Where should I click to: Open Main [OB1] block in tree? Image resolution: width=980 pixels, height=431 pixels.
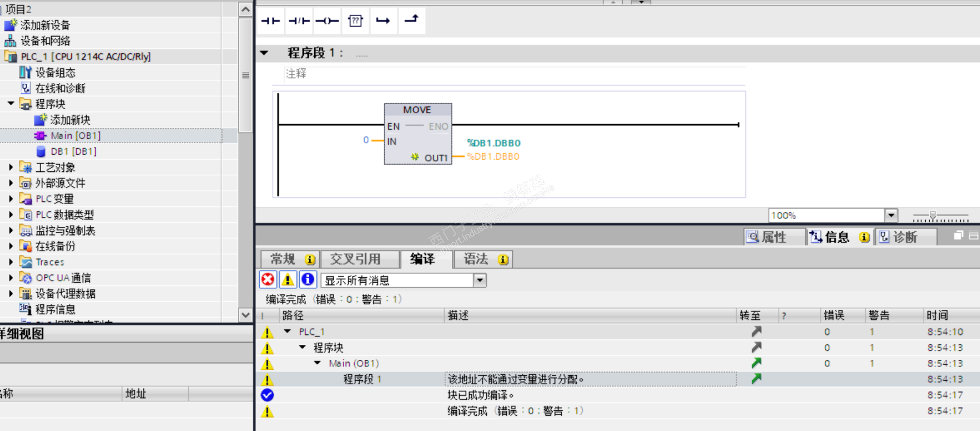pyautogui.click(x=75, y=136)
